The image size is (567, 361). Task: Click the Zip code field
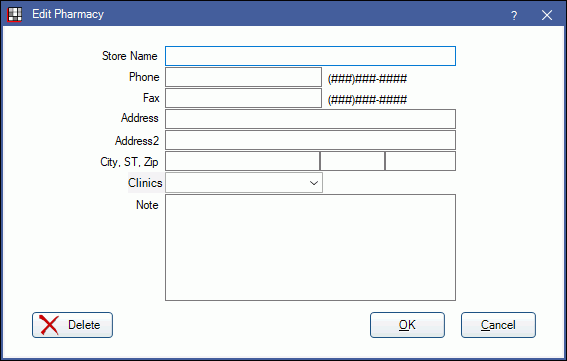[421, 161]
